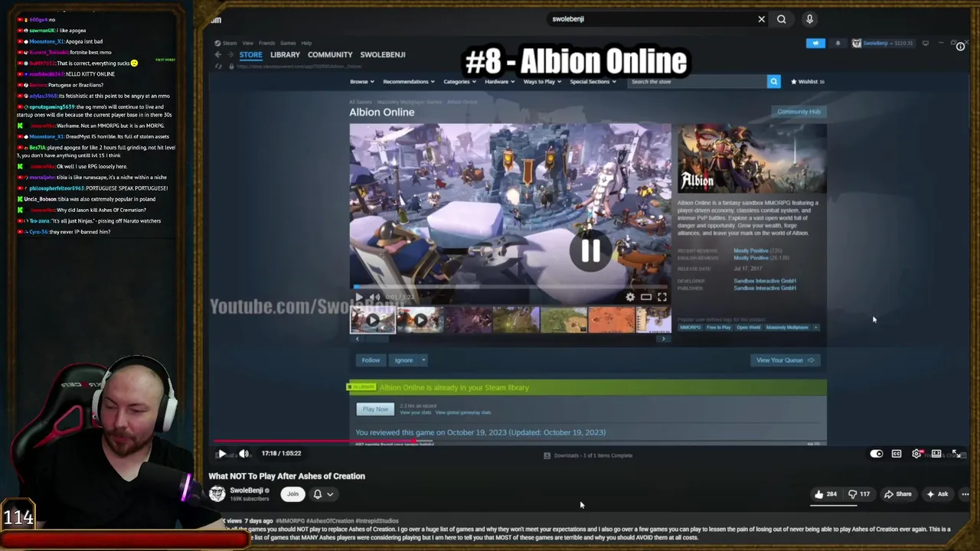Screen dimensions: 980x551
Task: Expand the Browse store dropdown
Action: point(361,82)
